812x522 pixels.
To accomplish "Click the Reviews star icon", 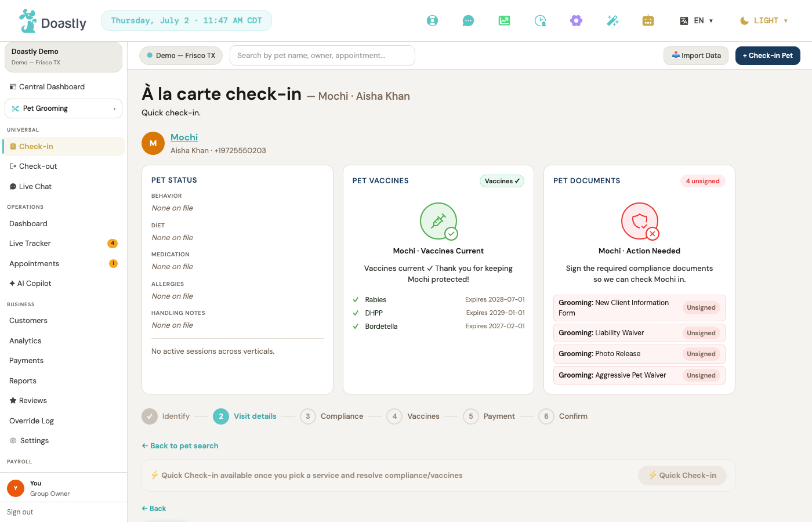I will [13, 401].
